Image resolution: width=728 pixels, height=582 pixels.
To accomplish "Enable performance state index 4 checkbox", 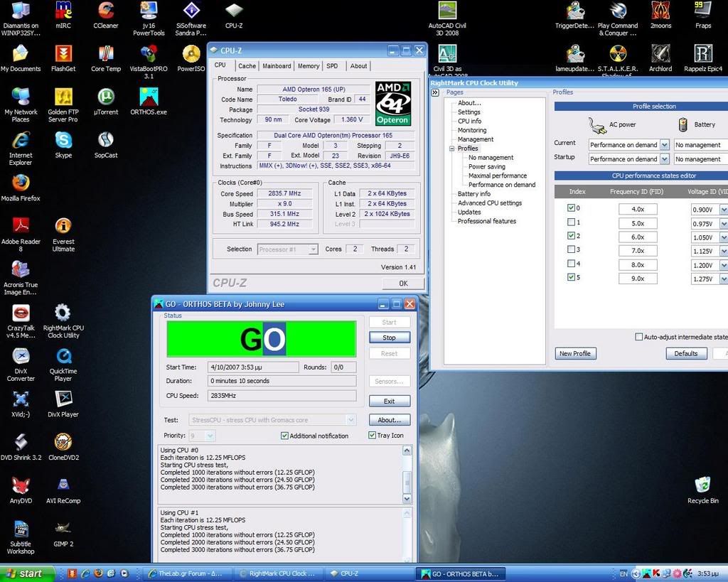I will pyautogui.click(x=572, y=263).
